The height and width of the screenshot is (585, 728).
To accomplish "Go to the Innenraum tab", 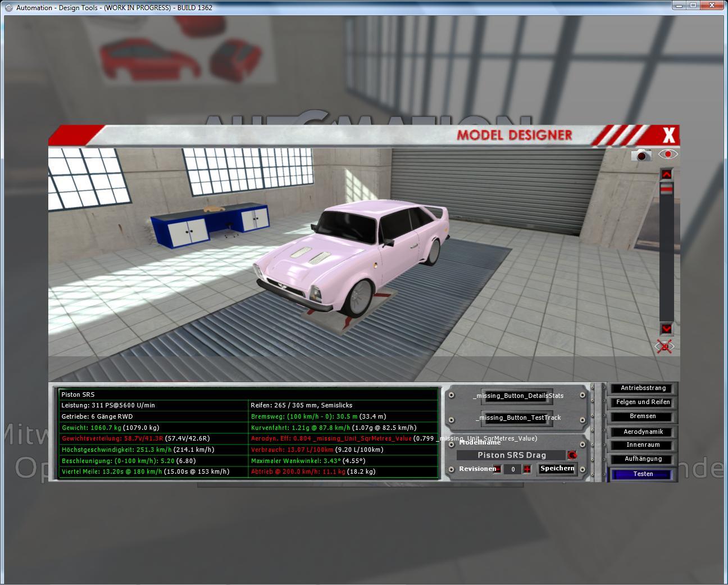I will 643,445.
